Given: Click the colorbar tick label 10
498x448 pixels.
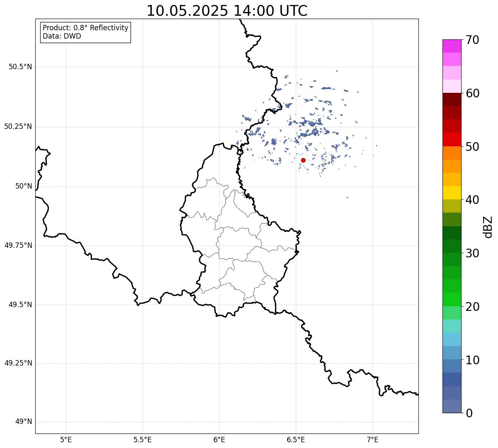Looking at the screenshot, I should 472,360.
